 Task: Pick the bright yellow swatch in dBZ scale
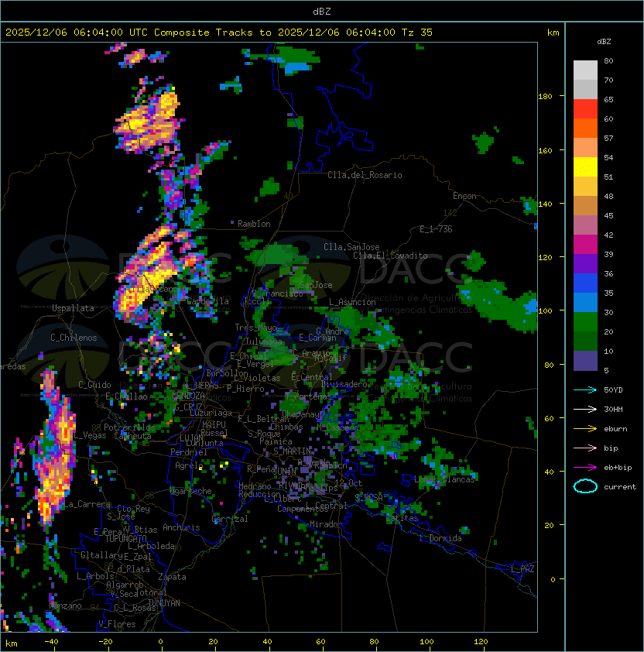pyautogui.click(x=585, y=167)
